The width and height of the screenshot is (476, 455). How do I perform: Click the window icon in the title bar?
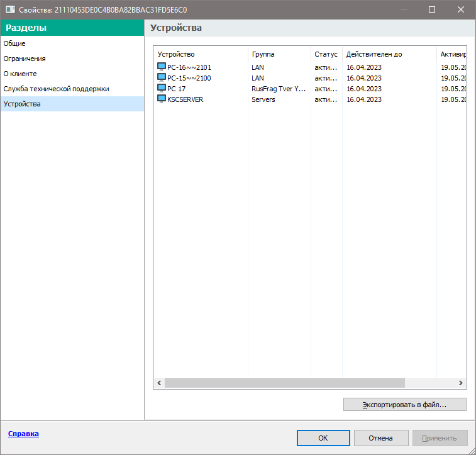coord(10,9)
